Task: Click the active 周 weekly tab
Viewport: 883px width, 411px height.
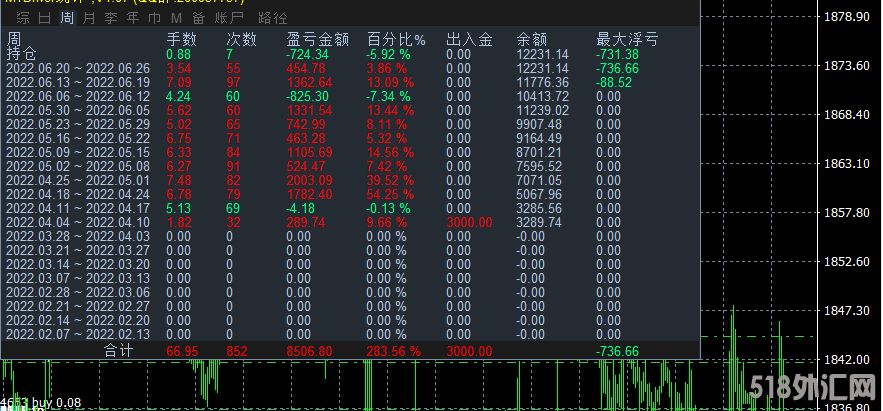Action: tap(66, 19)
